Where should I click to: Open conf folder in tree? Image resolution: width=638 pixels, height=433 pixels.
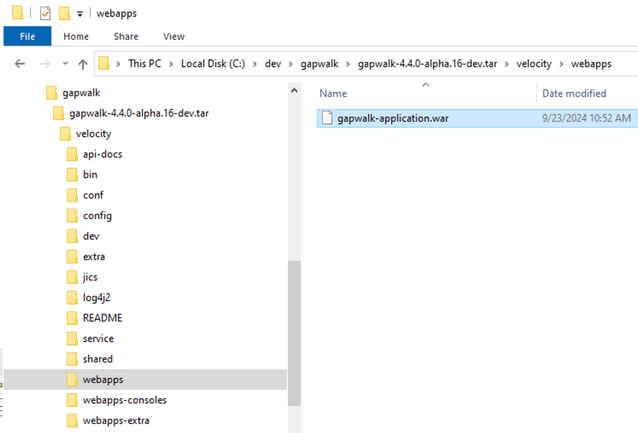point(93,195)
